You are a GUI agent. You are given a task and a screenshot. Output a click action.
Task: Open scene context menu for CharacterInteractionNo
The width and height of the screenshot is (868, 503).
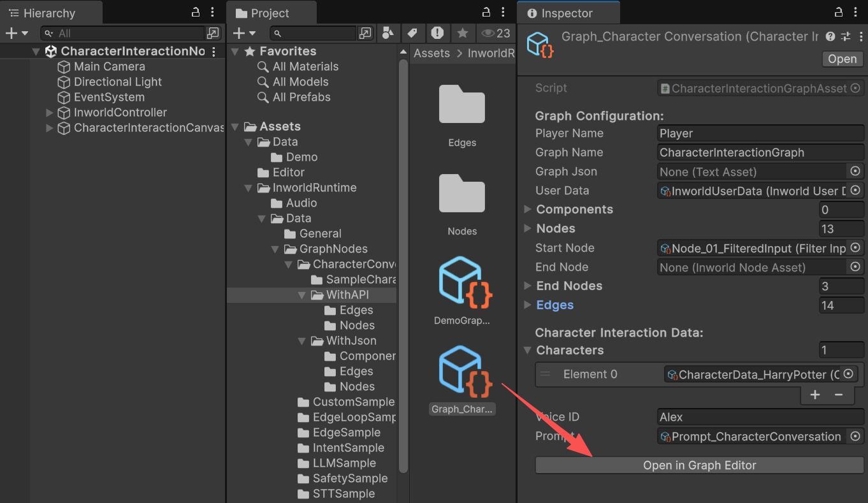213,52
